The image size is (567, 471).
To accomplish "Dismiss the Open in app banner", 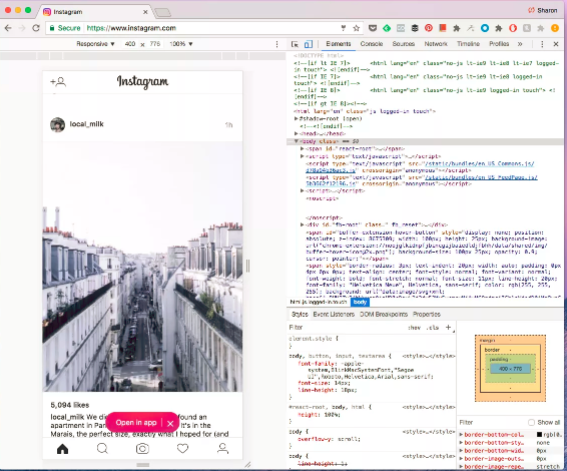I will point(170,423).
